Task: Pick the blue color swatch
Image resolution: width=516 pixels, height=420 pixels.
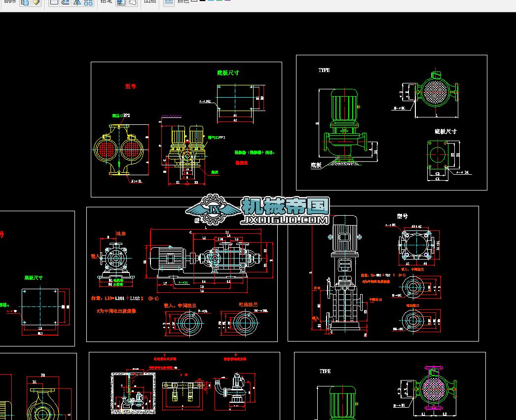Action: (x=211, y=0)
